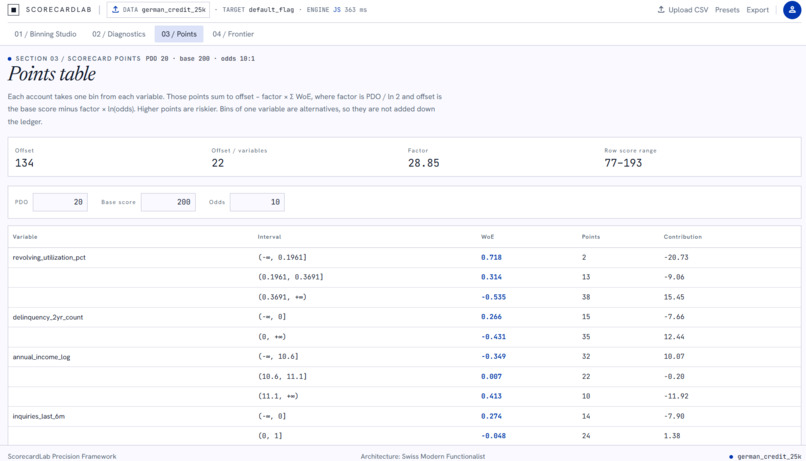The image size is (806, 461).
Task: Click the Factor value 28.85
Action: 424,163
